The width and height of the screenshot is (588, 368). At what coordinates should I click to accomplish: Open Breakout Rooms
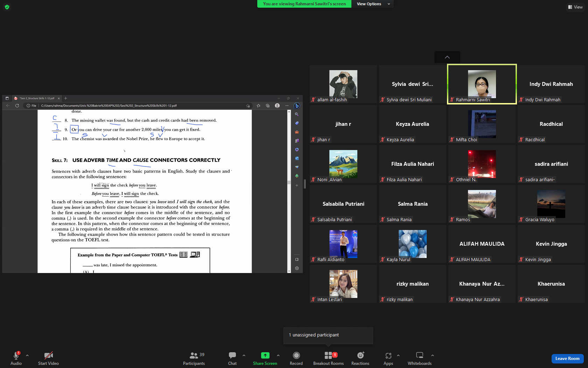tap(328, 358)
